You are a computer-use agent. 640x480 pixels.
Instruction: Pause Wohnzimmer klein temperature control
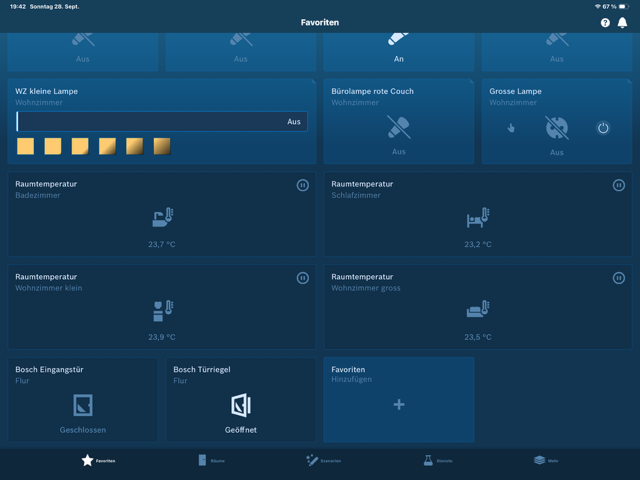tap(302, 278)
